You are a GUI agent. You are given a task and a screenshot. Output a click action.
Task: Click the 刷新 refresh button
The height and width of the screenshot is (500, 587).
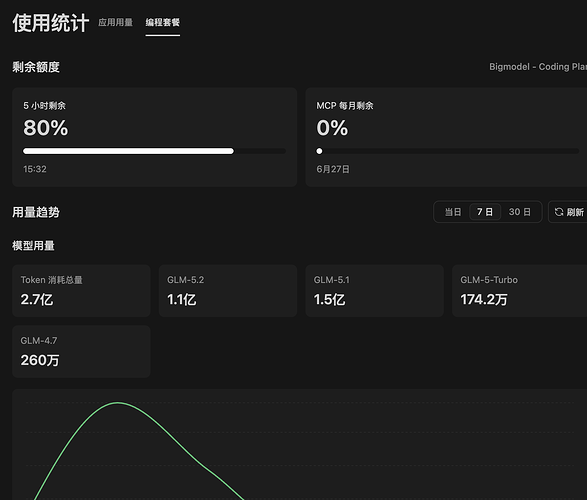coord(568,212)
